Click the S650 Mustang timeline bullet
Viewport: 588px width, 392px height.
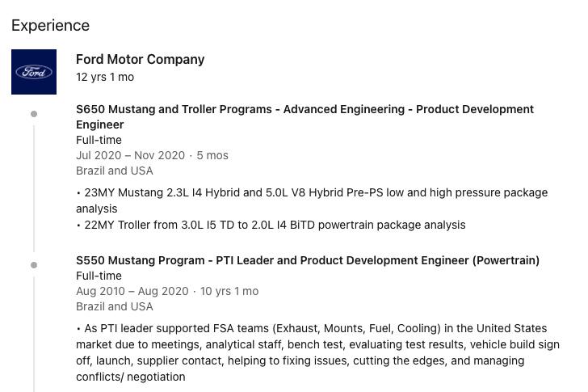(x=34, y=114)
